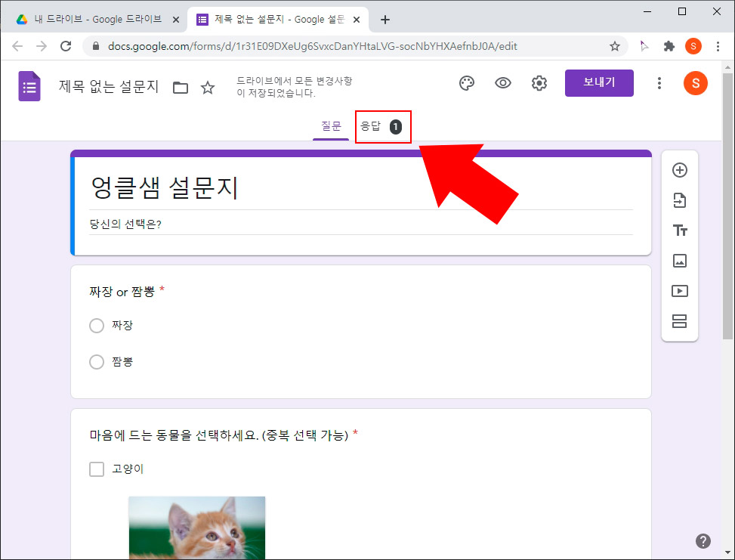Add a title and description using the Tt icon
The width and height of the screenshot is (735, 560).
[x=680, y=230]
